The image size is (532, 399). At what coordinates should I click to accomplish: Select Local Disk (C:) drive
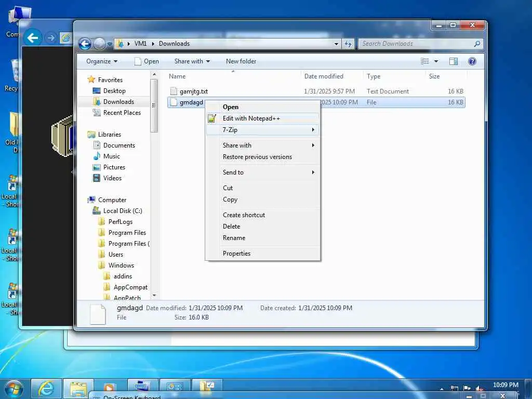click(x=123, y=211)
